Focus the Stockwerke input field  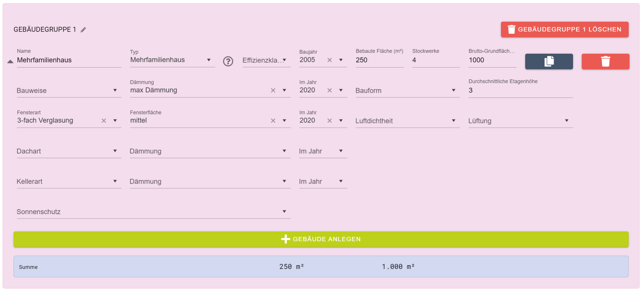(x=435, y=60)
